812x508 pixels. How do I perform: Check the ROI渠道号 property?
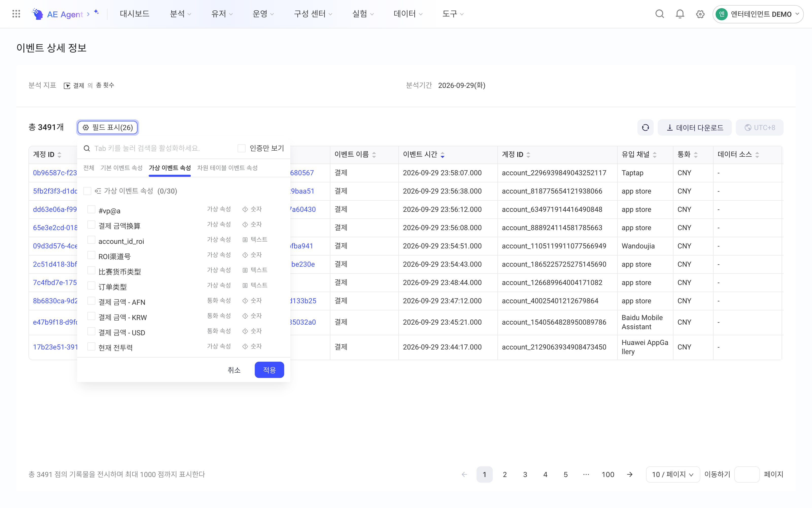click(x=91, y=255)
